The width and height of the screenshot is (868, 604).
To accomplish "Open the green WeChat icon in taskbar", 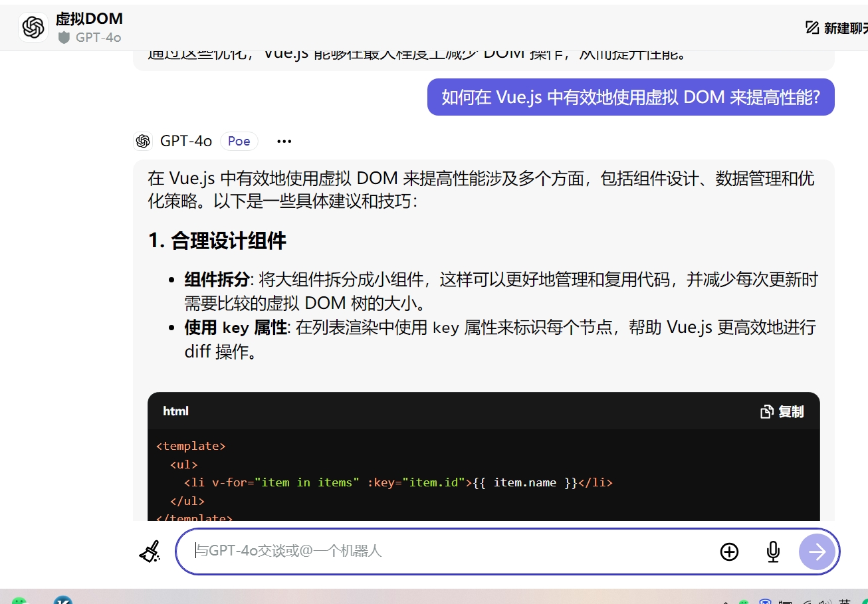I will pos(20,600).
